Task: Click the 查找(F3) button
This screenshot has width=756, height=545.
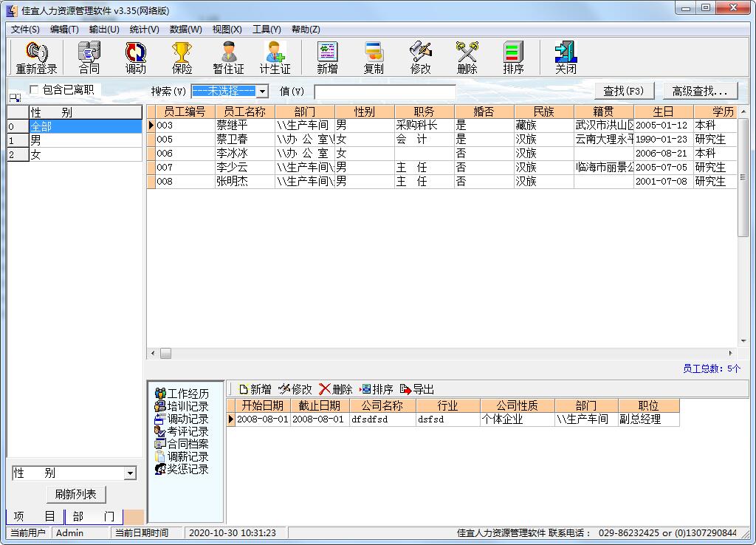Action: point(623,91)
